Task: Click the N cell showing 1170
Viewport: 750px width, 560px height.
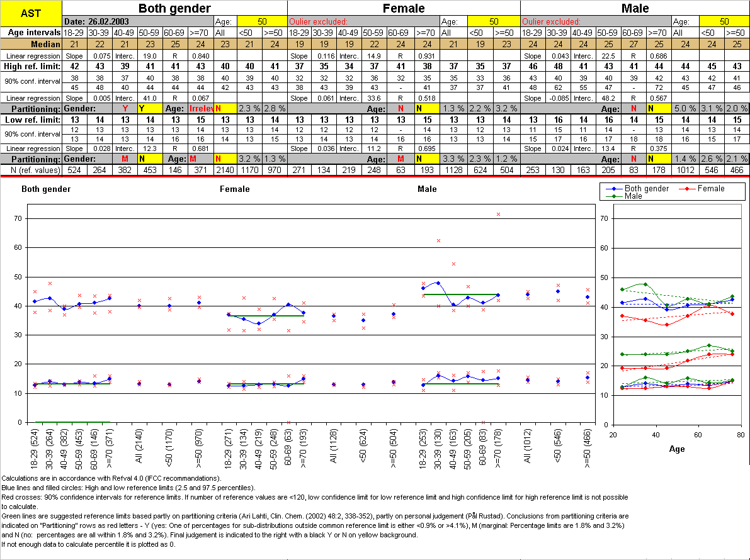Action: click(x=249, y=170)
